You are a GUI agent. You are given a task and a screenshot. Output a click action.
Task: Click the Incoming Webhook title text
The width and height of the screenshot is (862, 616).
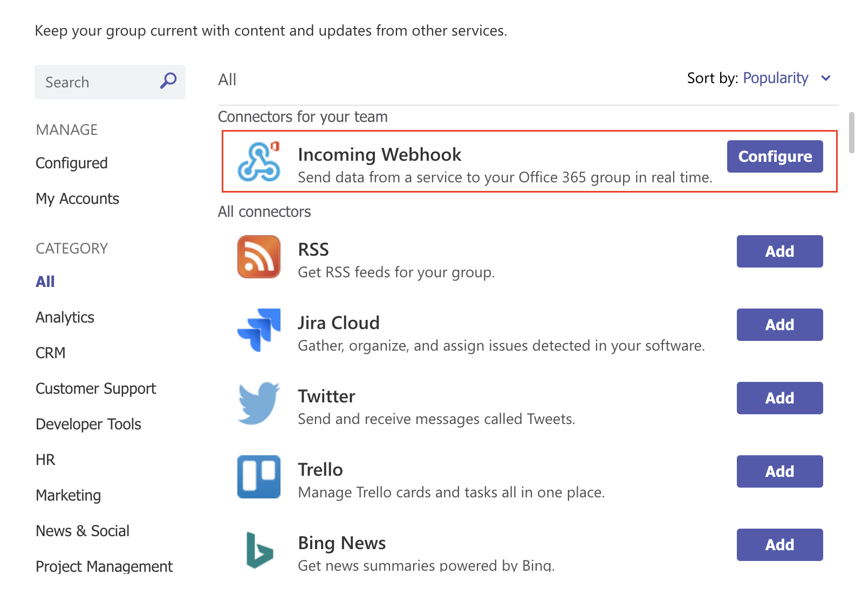click(380, 155)
